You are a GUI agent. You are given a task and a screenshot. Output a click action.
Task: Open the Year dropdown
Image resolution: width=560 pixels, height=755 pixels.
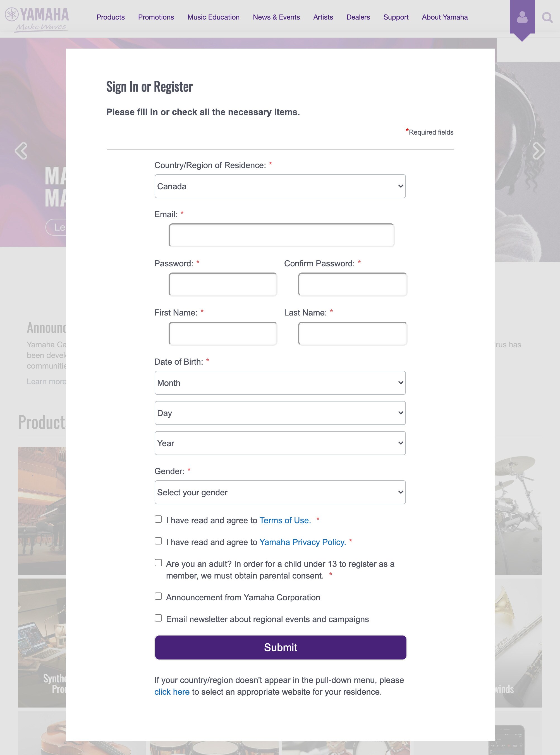point(280,443)
